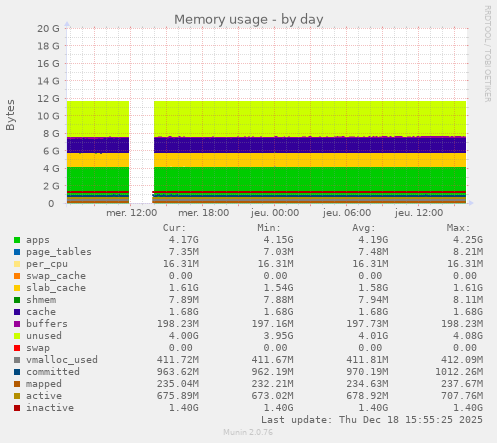Image resolution: width=497 pixels, height=443 pixels.
Task: Select the 'slab_cache' legend label
Action: click(56, 288)
